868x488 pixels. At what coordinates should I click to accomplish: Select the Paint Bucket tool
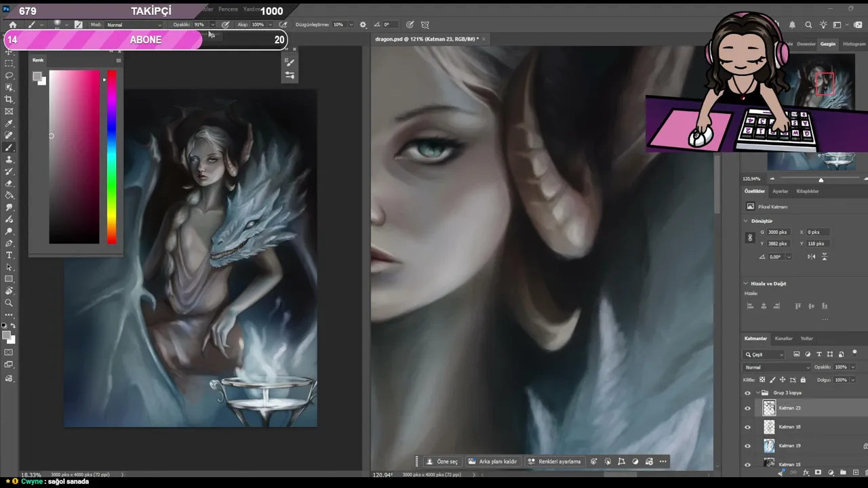9,196
